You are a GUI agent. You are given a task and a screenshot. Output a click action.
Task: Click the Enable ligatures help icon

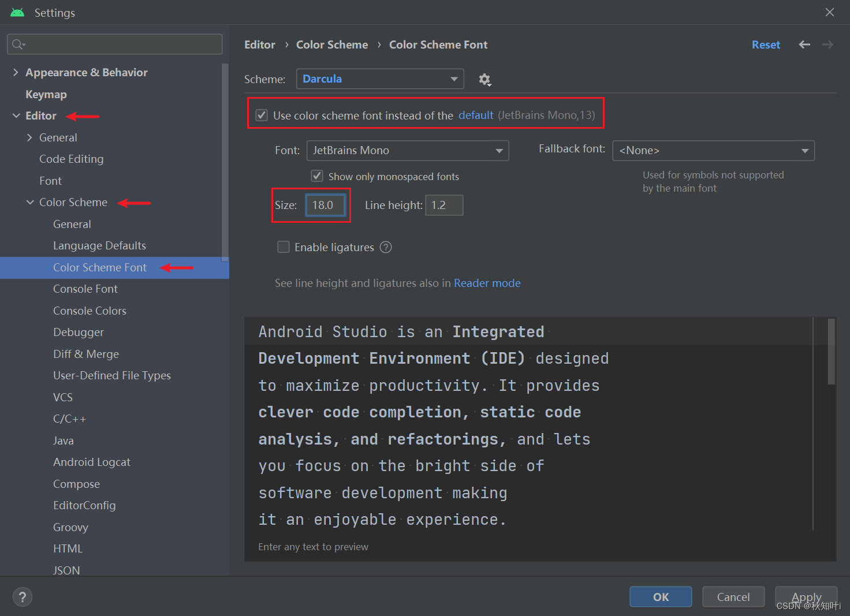386,247
